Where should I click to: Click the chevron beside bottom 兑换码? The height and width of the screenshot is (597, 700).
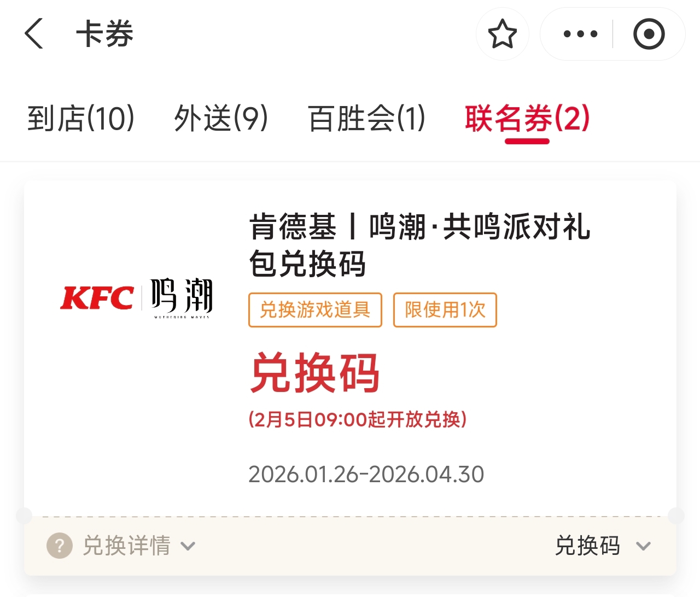(x=644, y=546)
